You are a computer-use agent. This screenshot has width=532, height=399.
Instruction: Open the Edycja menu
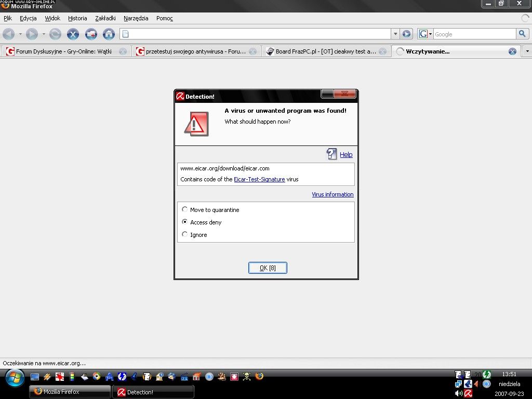click(28, 18)
